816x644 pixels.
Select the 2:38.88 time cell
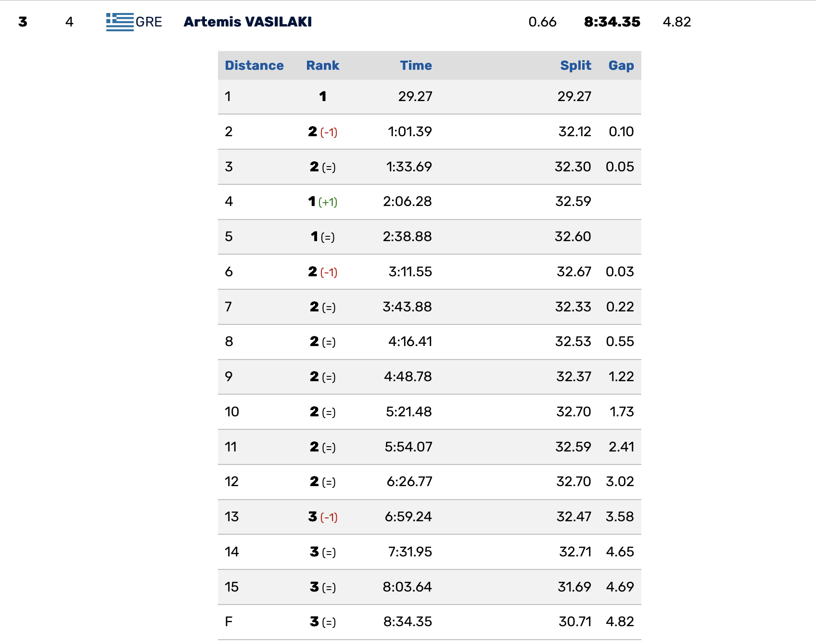click(407, 237)
